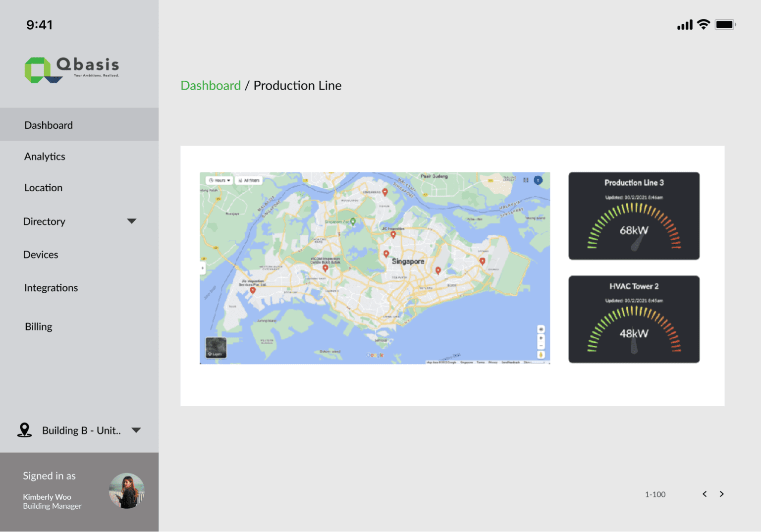761x532 pixels.
Task: Zoom out on the map with the minus control
Action: click(x=541, y=346)
